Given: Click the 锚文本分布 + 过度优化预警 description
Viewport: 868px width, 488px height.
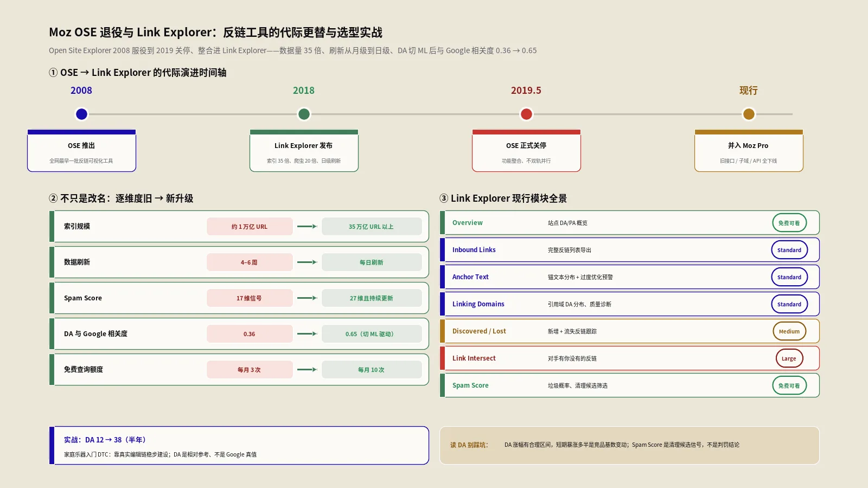Looking at the screenshot, I should point(580,277).
